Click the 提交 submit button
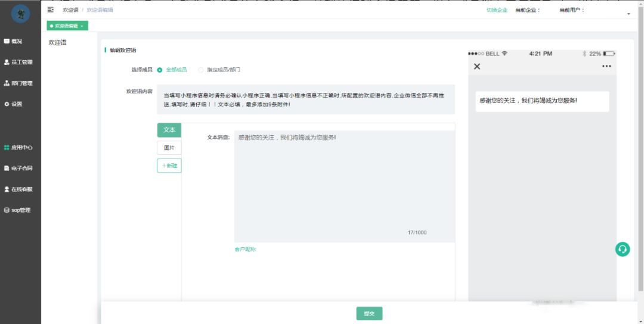Screen dimensions: 644x324 369,313
